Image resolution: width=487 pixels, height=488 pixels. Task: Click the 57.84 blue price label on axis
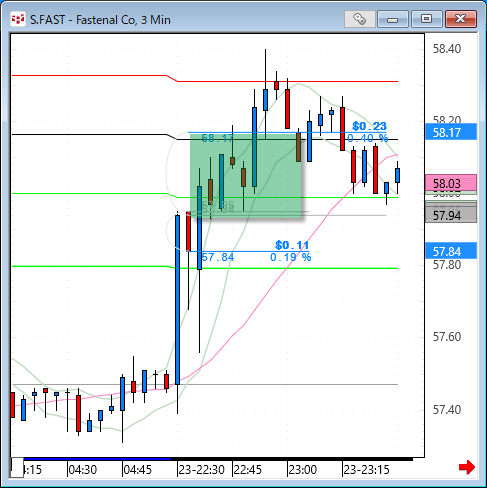[451, 251]
